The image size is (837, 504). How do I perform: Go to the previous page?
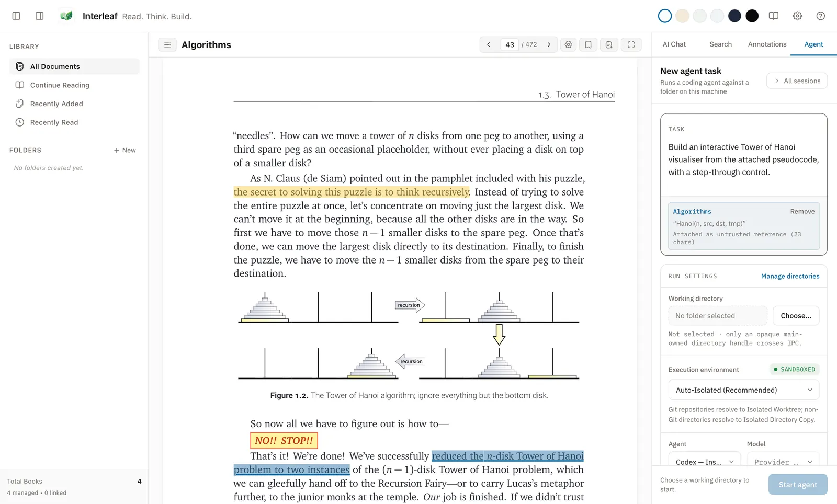[x=489, y=45]
